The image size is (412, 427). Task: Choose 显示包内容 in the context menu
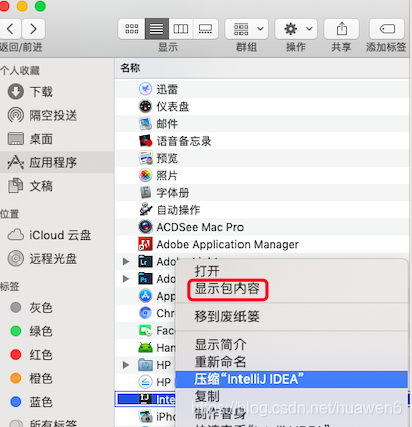pos(227,289)
